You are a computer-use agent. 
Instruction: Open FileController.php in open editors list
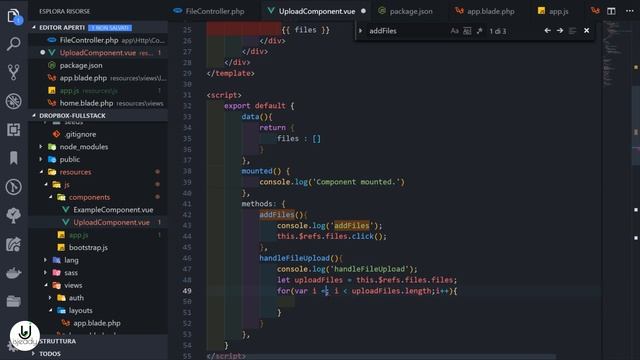98,40
